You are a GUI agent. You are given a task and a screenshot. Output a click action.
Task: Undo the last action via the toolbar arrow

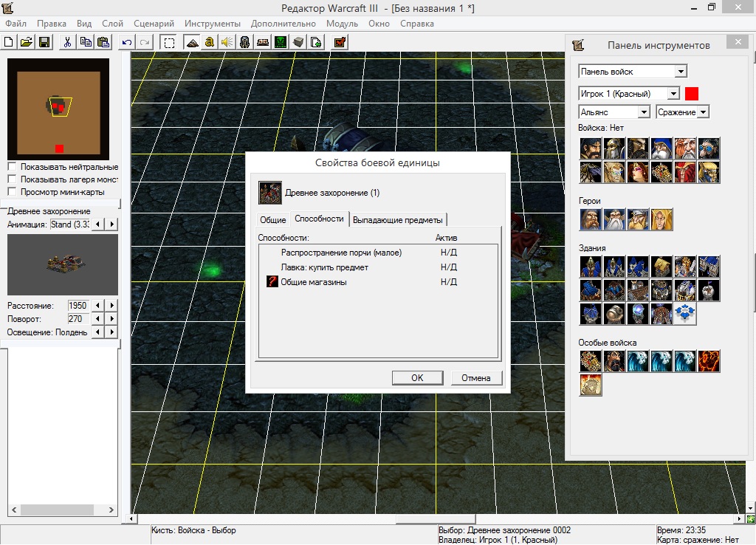tap(126, 42)
